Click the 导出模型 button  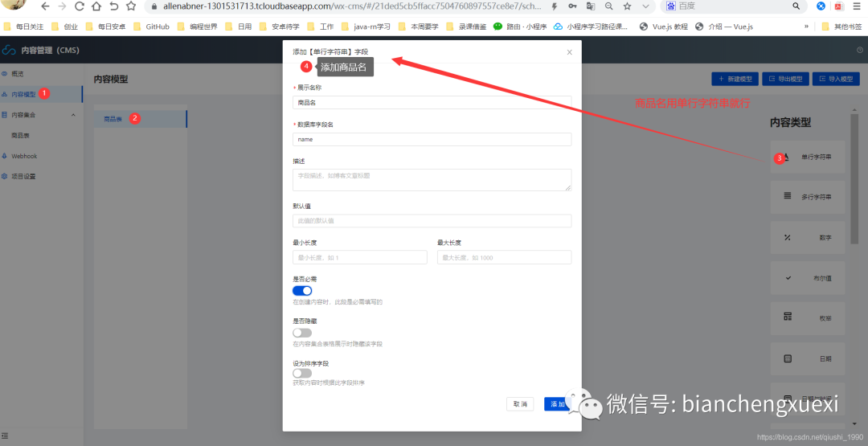[785, 79]
